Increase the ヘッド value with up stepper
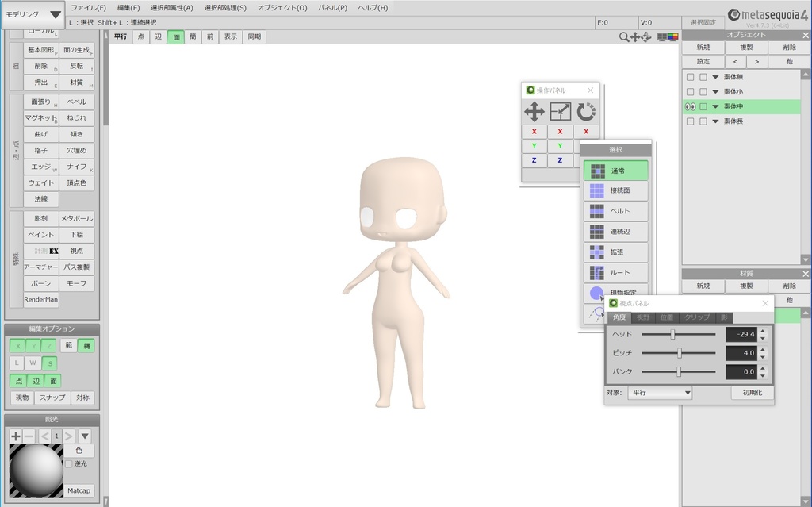 pos(763,331)
